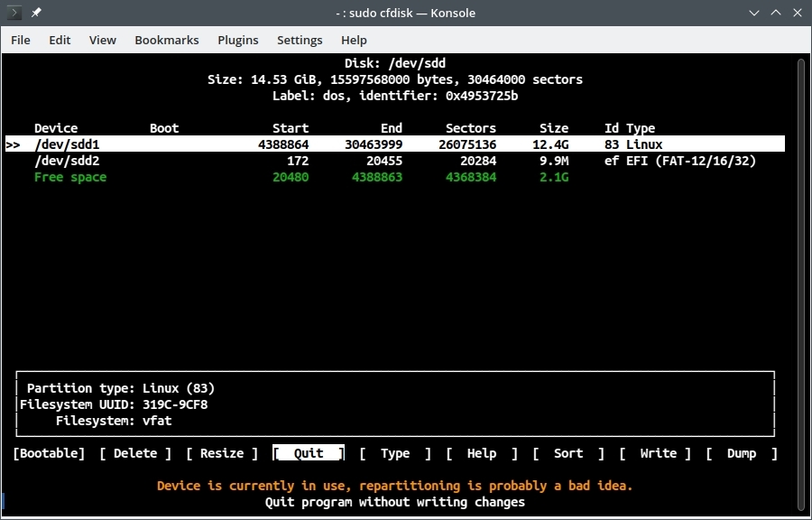Toggle the Bootable flag button

coord(49,452)
